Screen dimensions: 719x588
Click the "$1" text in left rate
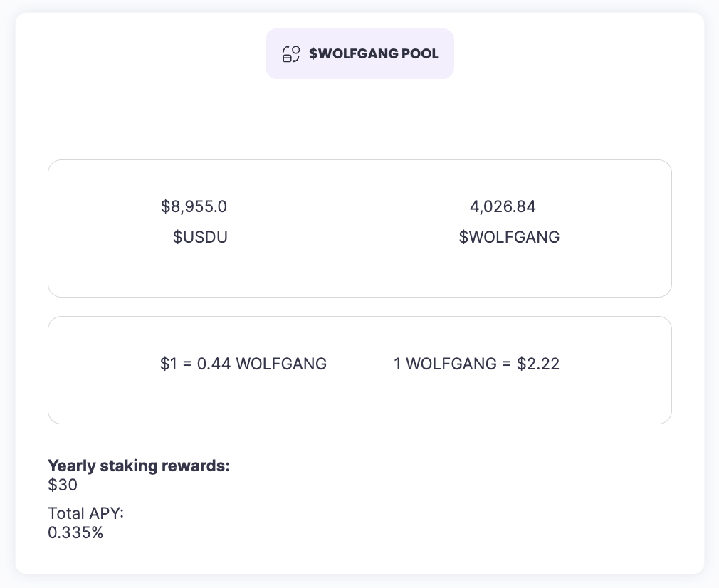167,364
